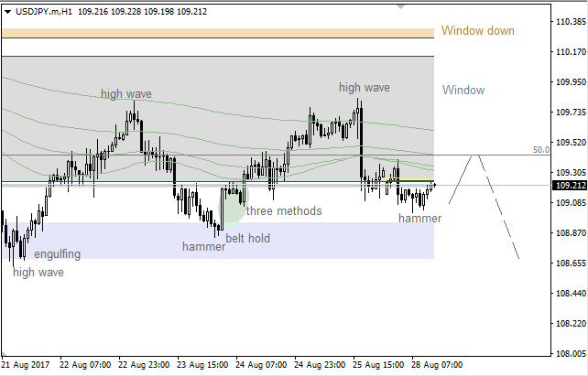The image size is (588, 376).
Task: Select the gray "Window" label
Action: click(463, 90)
